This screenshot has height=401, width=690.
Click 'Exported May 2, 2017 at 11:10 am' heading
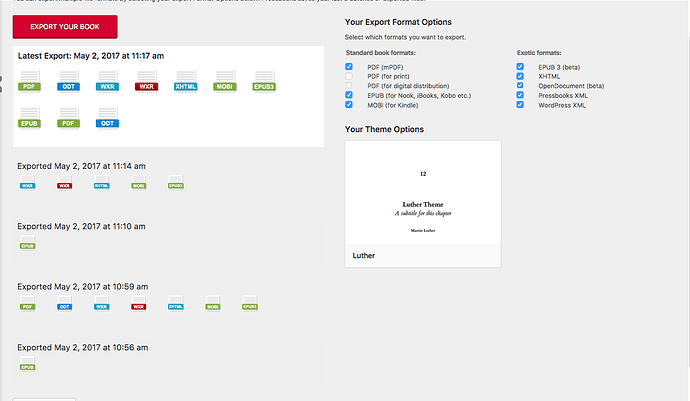(81, 226)
